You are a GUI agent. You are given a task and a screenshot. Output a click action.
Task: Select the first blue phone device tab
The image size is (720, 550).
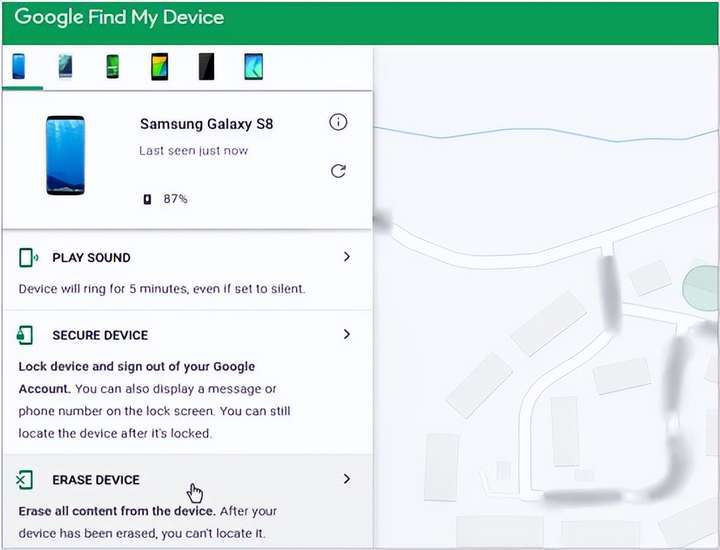(19, 67)
